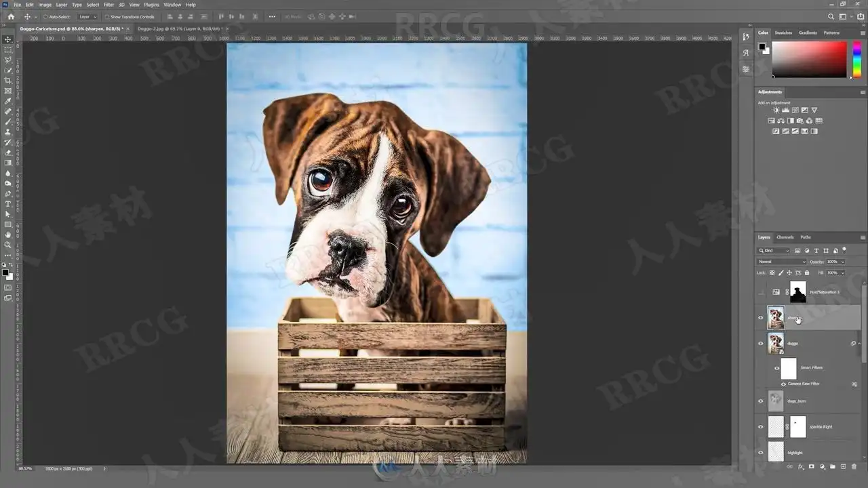This screenshot has height=488, width=868.
Task: Open the Color panel flyout menu
Action: coord(863,33)
